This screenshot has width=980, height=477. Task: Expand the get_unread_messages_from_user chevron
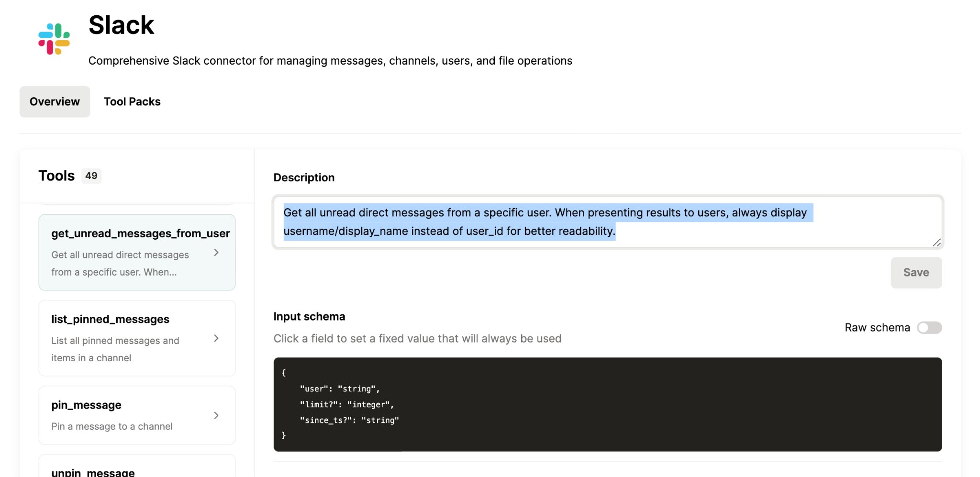tap(216, 252)
